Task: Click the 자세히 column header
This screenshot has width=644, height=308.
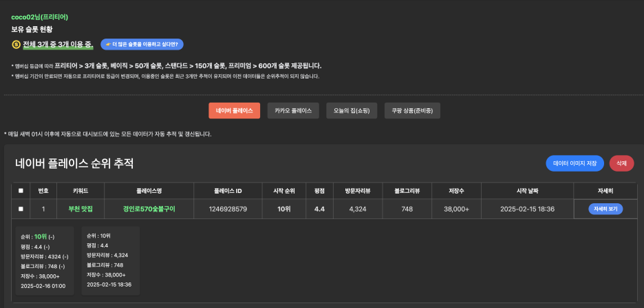Action: click(605, 190)
